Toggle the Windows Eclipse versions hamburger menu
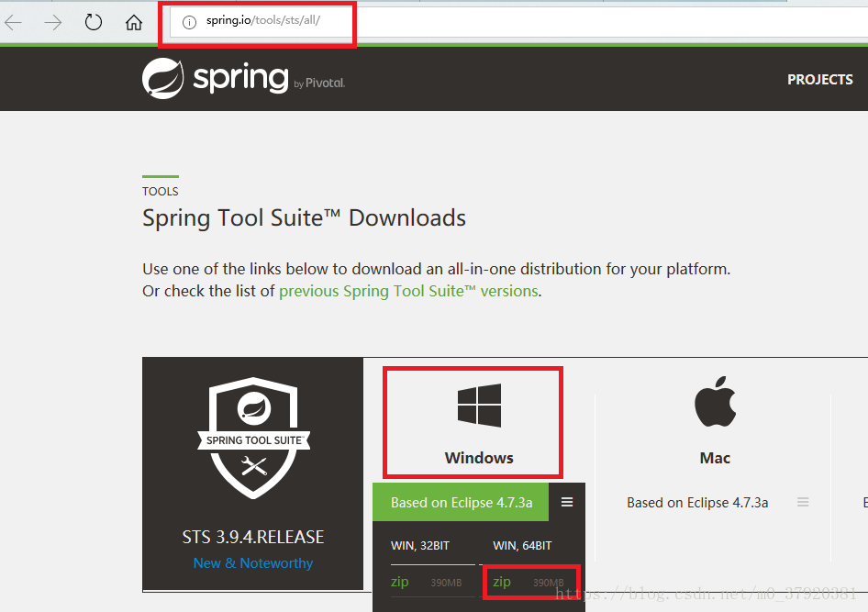This screenshot has width=868, height=612. point(567,502)
